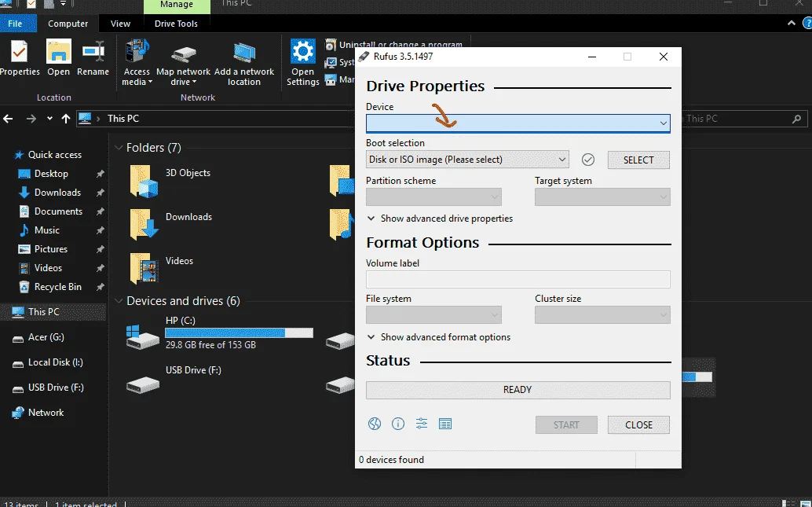The height and width of the screenshot is (507, 812).
Task: Select Acer (G:) in navigation pane
Action: [38, 337]
